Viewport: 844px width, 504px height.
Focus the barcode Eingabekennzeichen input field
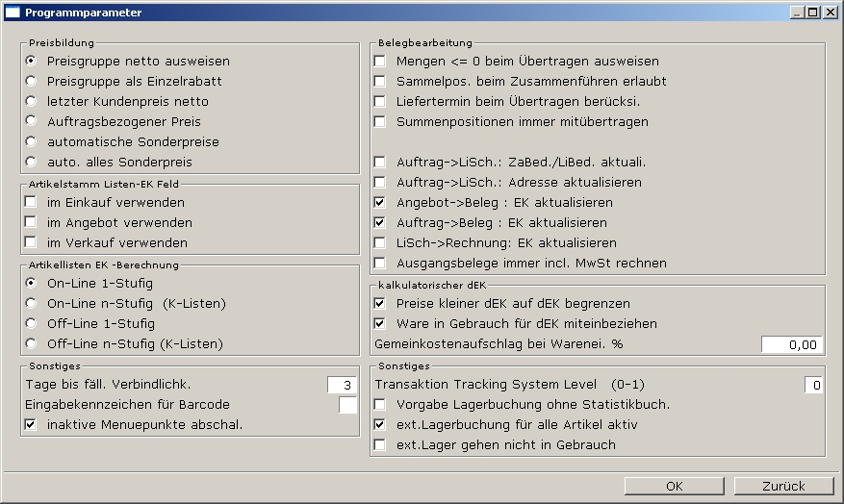347,405
